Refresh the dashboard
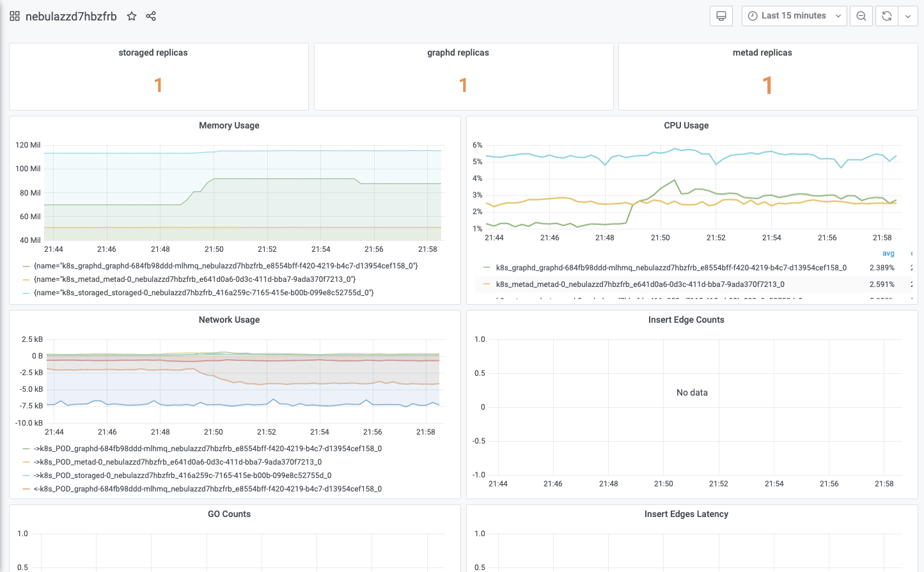Image resolution: width=924 pixels, height=572 pixels. tap(887, 16)
